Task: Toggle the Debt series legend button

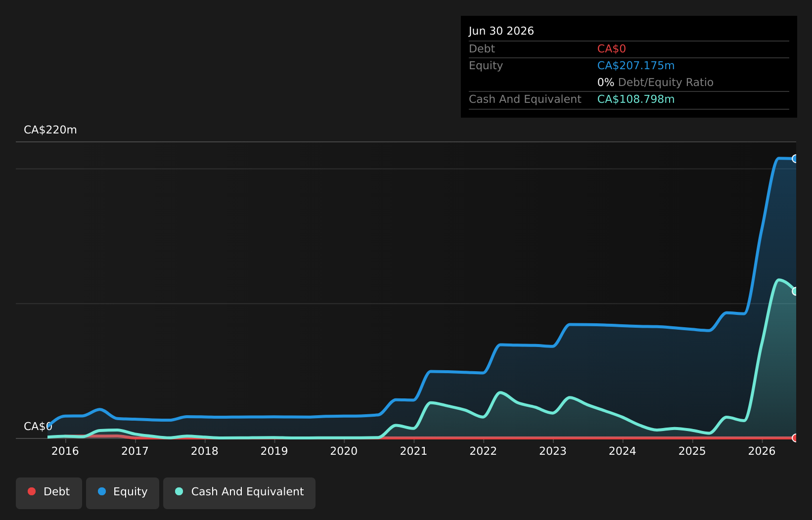Action: pos(49,493)
